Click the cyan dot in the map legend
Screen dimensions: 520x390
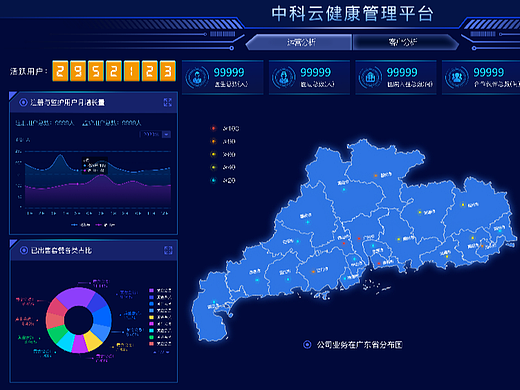(213, 180)
